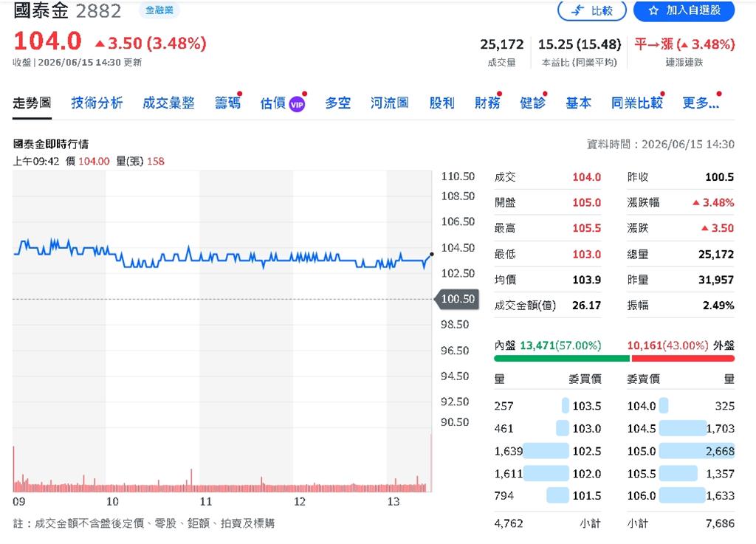Open the 籌碼 tab
The image size is (756, 544).
[227, 103]
